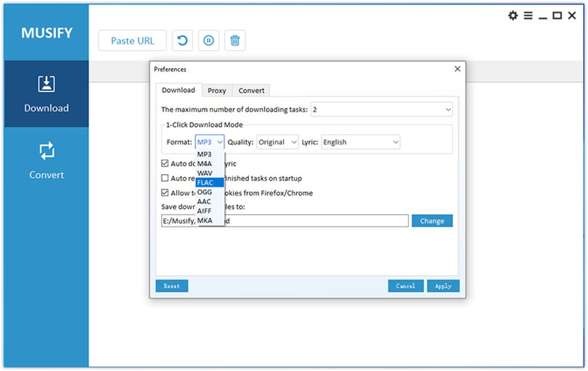
Task: Toggle allow cookies from Firefox/Chrome checkbox
Action: 165,193
